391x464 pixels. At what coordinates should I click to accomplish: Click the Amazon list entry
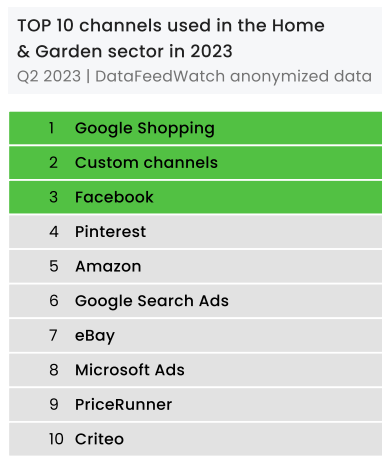(195, 266)
